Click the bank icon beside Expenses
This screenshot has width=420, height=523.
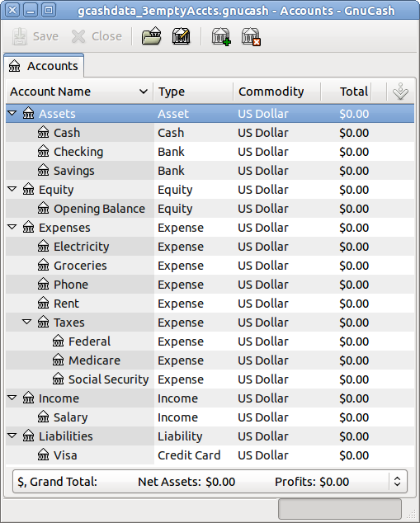click(x=28, y=228)
